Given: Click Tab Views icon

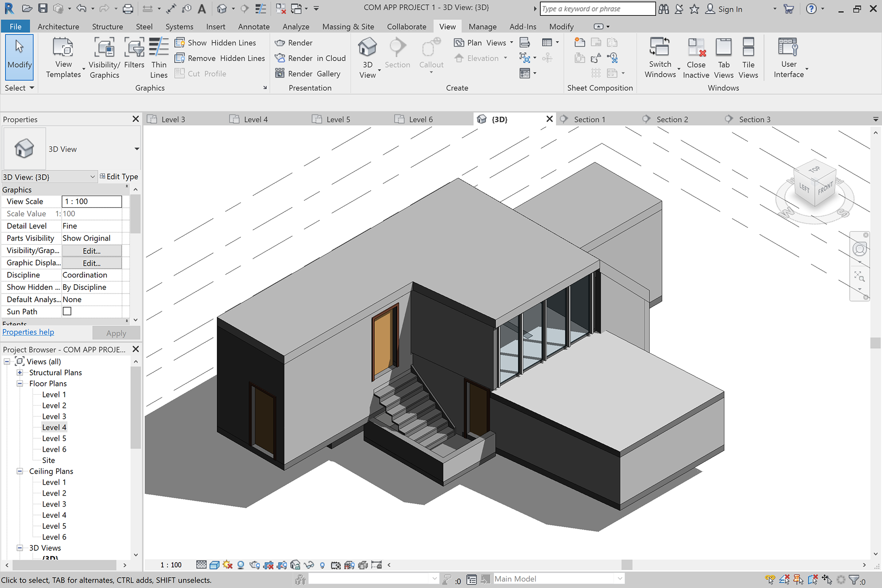Looking at the screenshot, I should click(724, 47).
